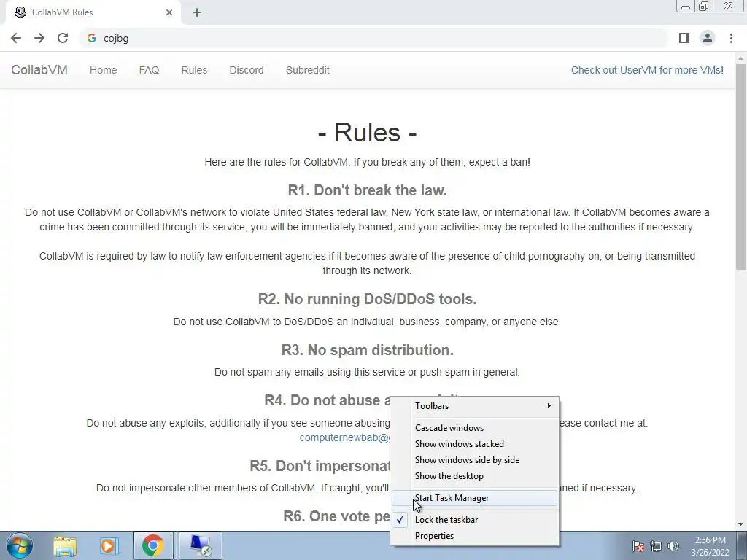This screenshot has width=747, height=560.
Task: Go back with the browser back arrow
Action: click(16, 38)
